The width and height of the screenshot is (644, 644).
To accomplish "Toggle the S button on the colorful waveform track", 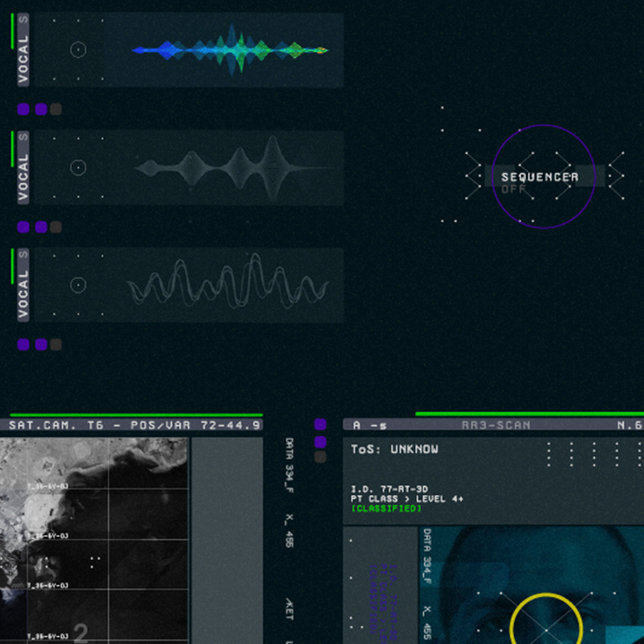I will tap(23, 19).
